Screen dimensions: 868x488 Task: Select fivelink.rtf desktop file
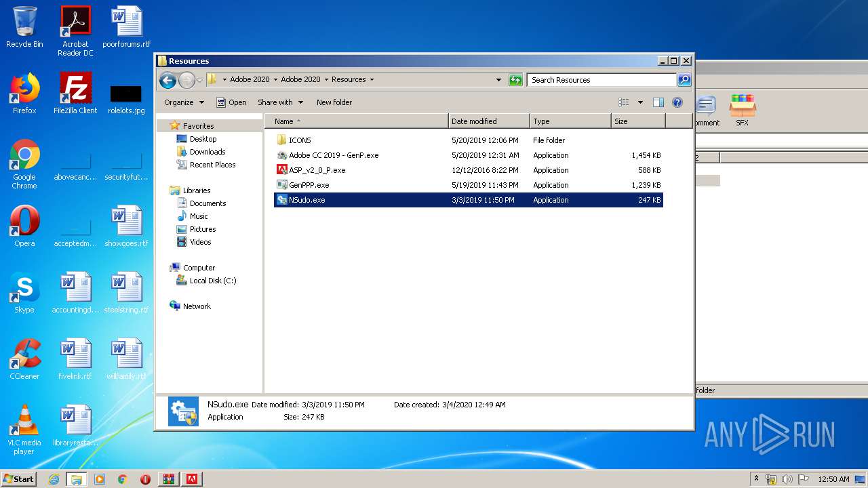point(75,359)
